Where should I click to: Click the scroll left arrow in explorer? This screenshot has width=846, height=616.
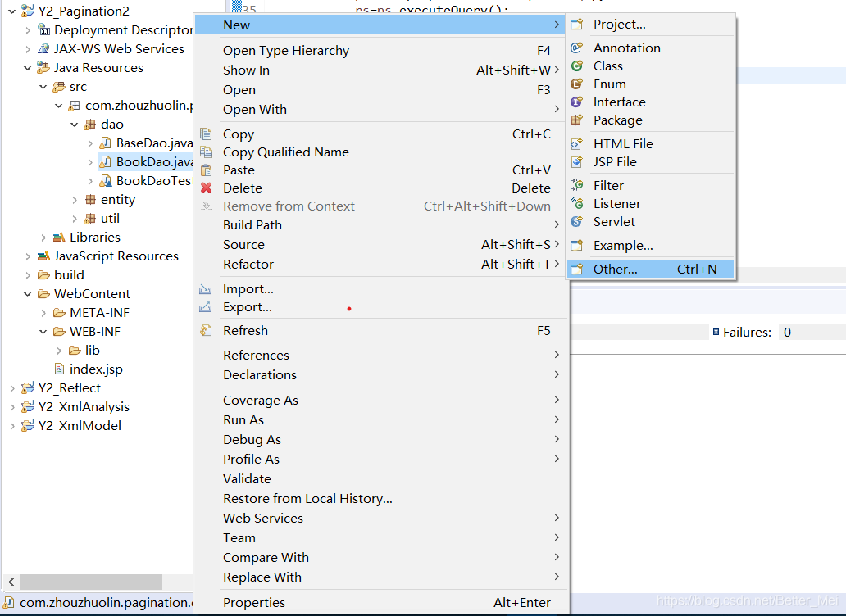click(x=11, y=582)
